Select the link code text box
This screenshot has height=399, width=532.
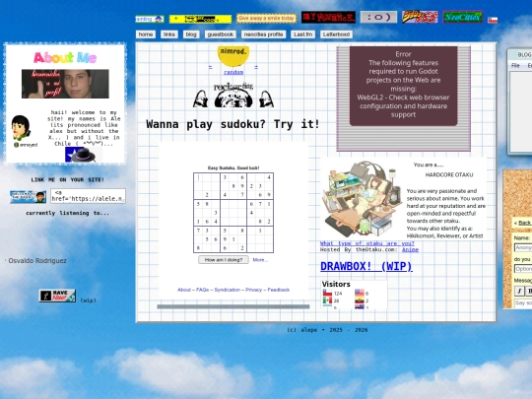pyautogui.click(x=89, y=196)
